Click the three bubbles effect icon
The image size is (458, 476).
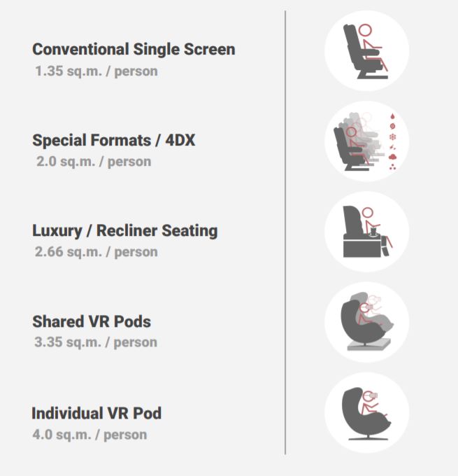click(392, 167)
